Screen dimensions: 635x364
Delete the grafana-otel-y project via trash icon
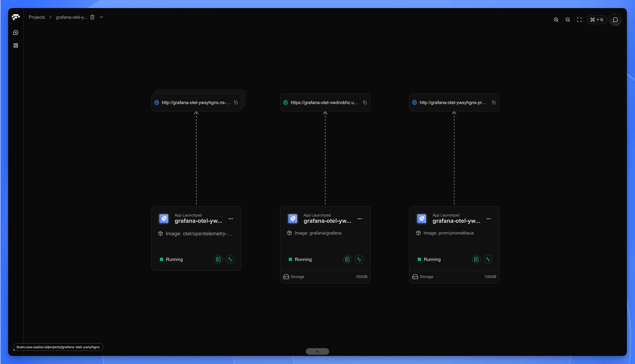coord(93,17)
